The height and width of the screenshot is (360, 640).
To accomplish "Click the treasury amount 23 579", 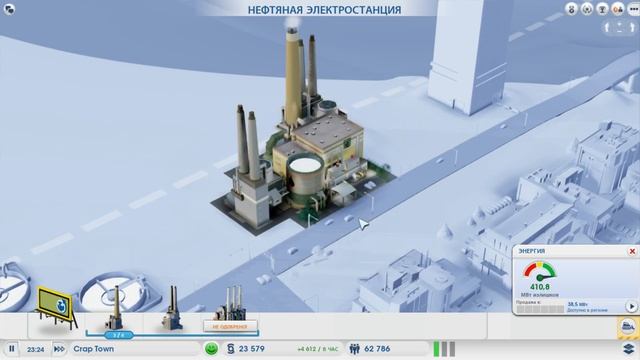I will click(x=251, y=349).
